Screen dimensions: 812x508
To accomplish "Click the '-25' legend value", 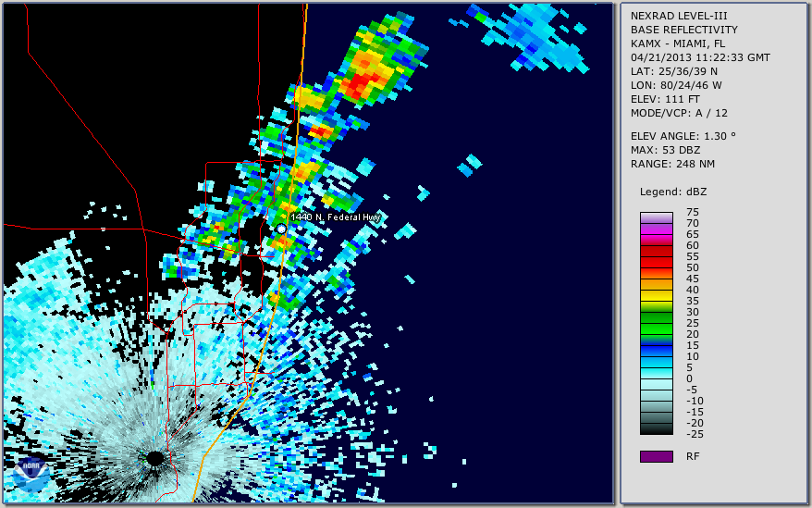I will click(695, 434).
